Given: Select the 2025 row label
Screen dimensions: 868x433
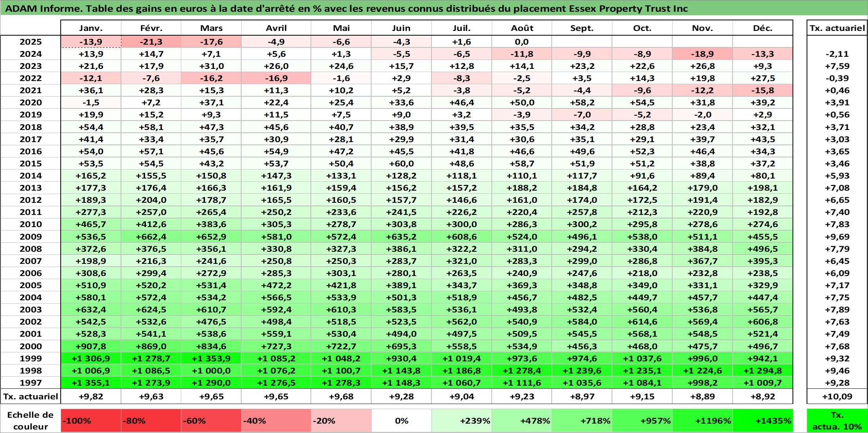Looking at the screenshot, I should pyautogui.click(x=31, y=42).
